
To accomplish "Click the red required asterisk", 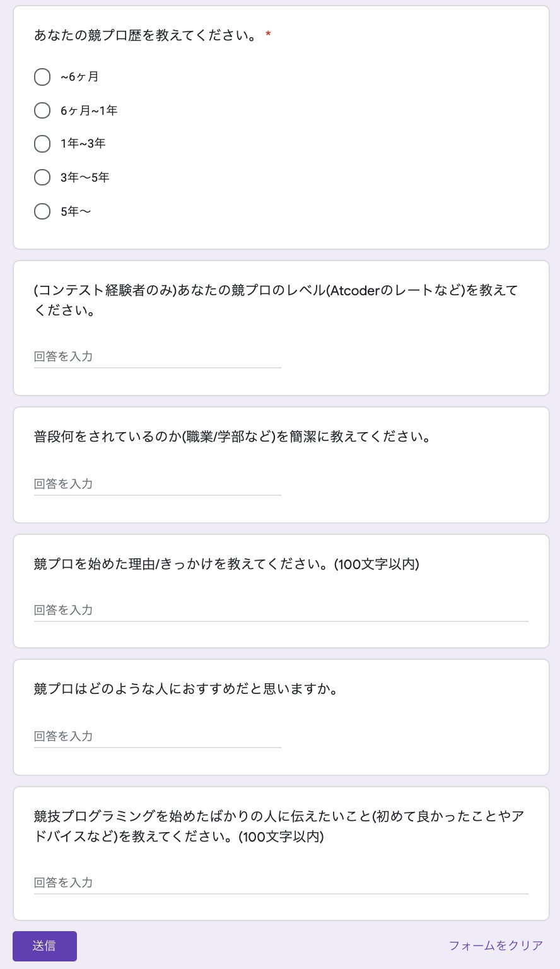I will (x=269, y=34).
